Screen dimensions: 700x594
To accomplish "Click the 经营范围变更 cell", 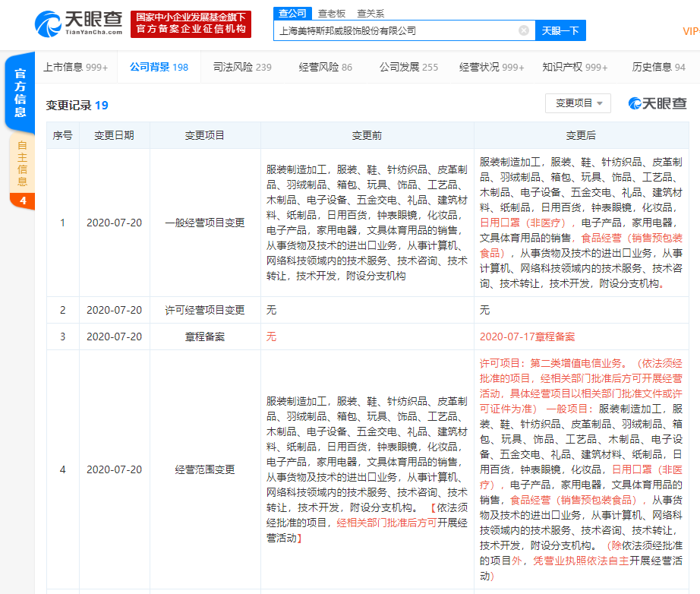I will 205,469.
